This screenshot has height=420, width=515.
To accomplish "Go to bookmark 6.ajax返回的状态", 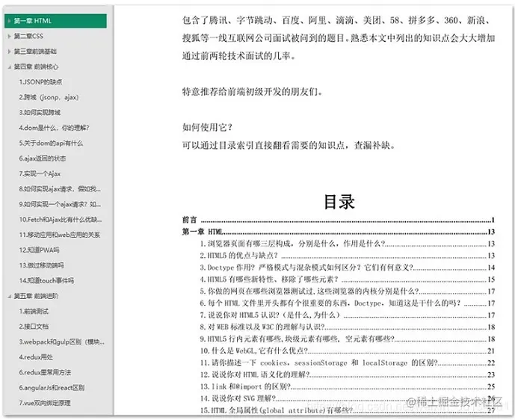I will point(43,158).
